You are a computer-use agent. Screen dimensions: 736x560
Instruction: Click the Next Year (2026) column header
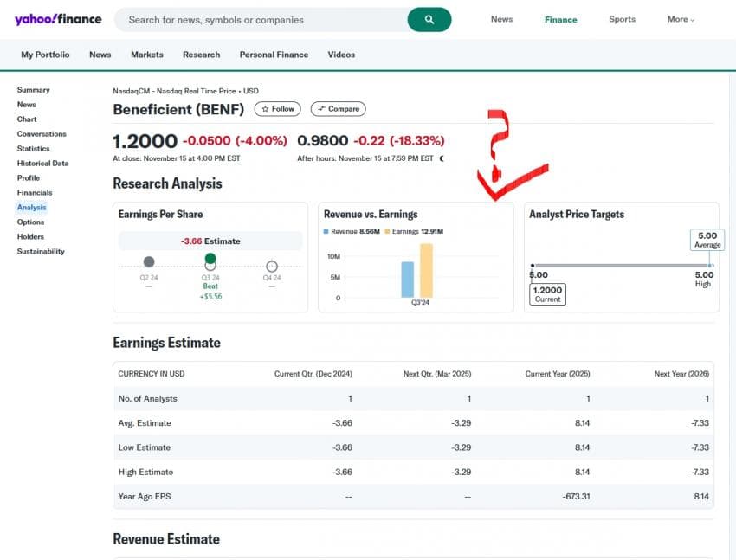tap(681, 374)
